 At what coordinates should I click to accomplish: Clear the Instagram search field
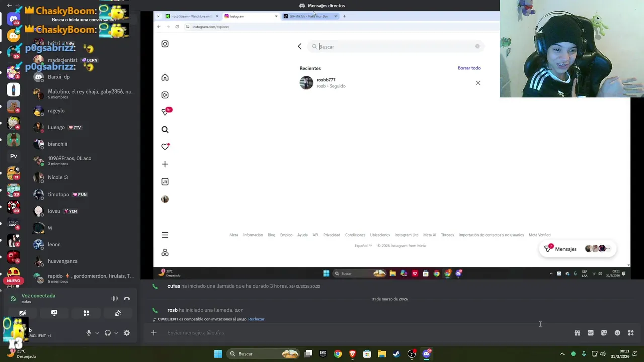click(477, 46)
